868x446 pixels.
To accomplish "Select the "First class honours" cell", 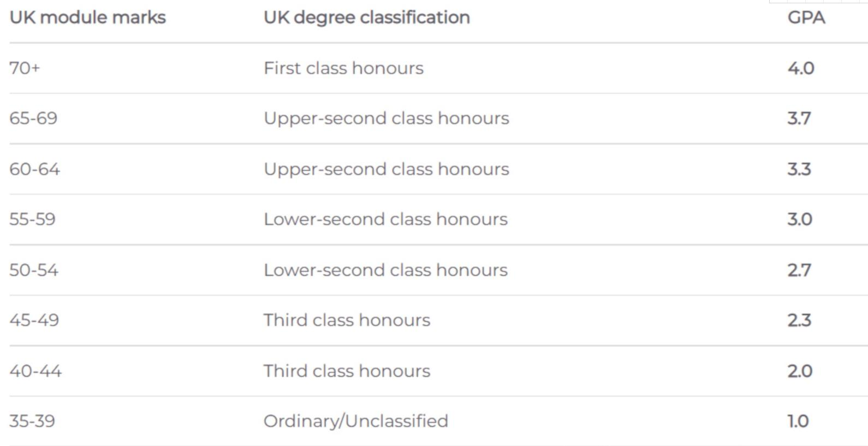I will pos(343,68).
